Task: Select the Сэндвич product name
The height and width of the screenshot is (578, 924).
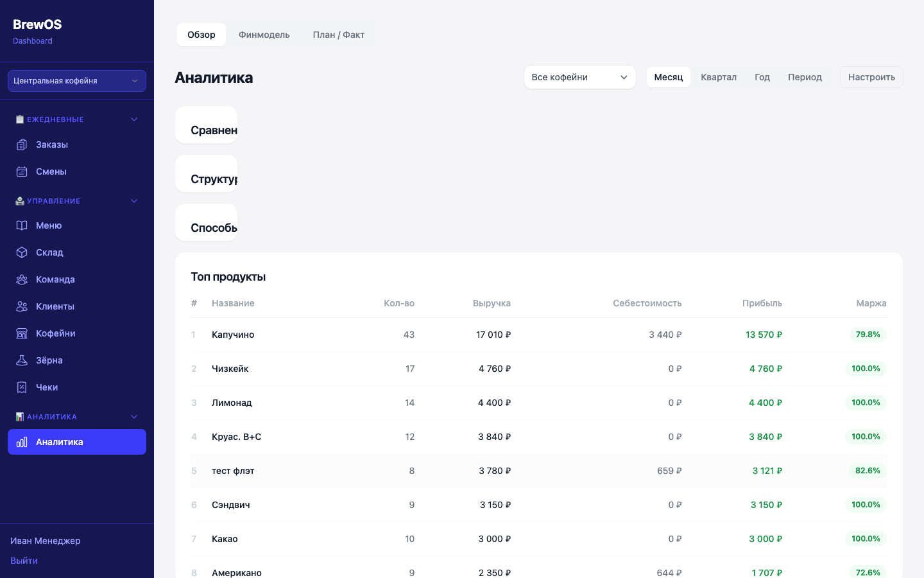Action: pyautogui.click(x=231, y=505)
